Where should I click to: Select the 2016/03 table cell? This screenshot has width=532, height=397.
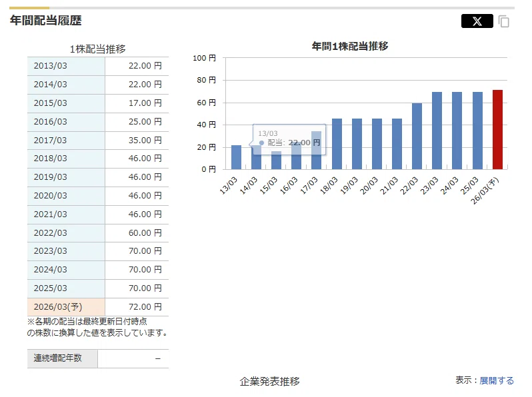pyautogui.click(x=66, y=122)
